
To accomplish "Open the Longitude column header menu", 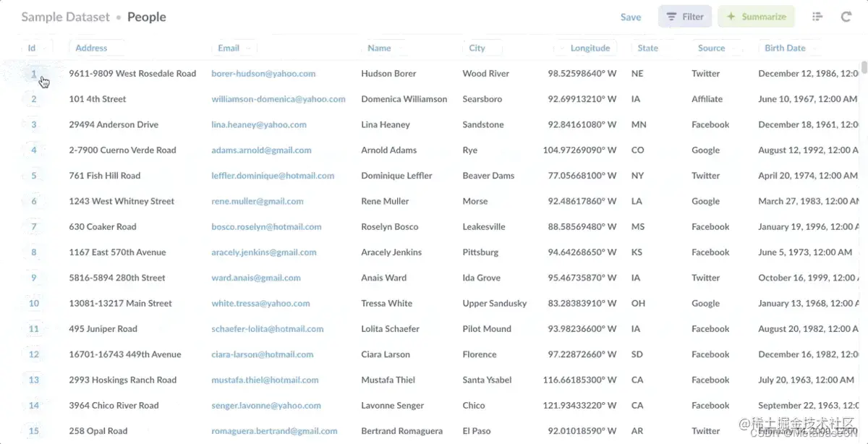I will (x=584, y=48).
